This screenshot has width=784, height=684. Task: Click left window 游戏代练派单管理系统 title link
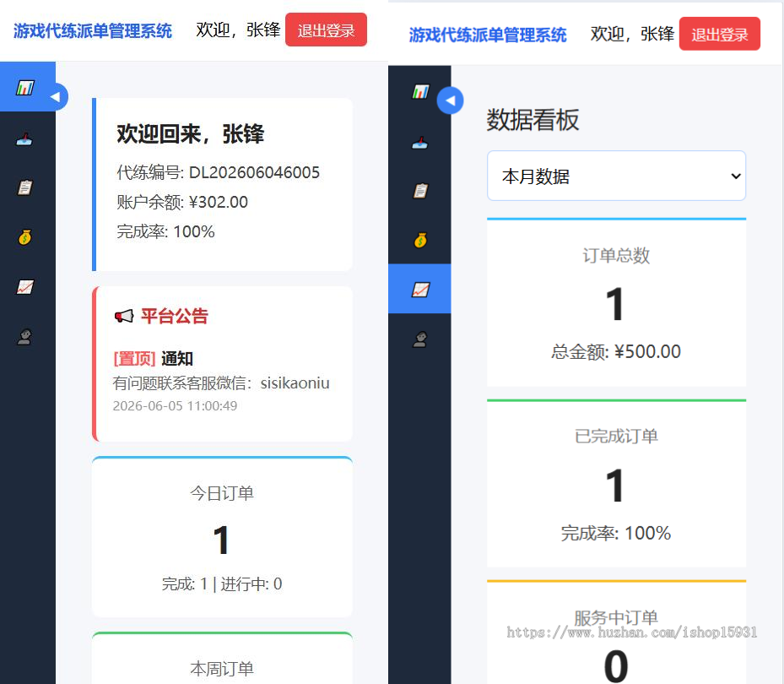tap(93, 31)
